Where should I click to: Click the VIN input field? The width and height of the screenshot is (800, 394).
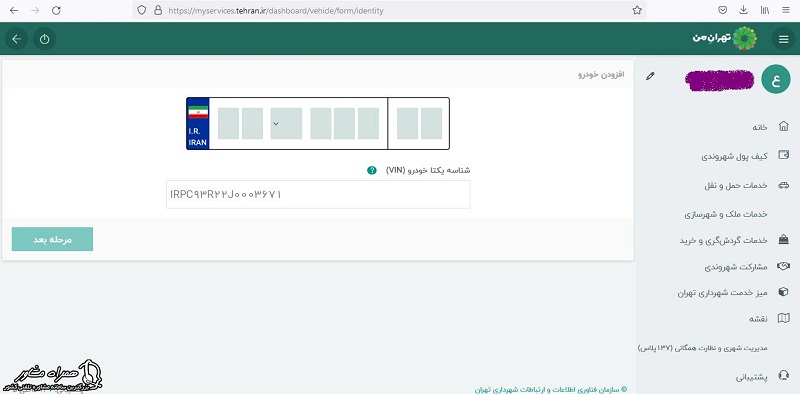tap(318, 194)
